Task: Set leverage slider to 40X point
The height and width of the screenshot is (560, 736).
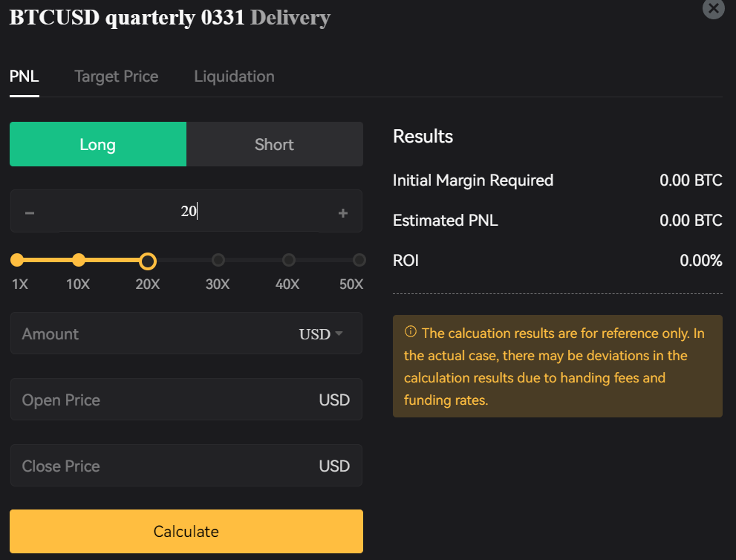Action: tap(289, 260)
